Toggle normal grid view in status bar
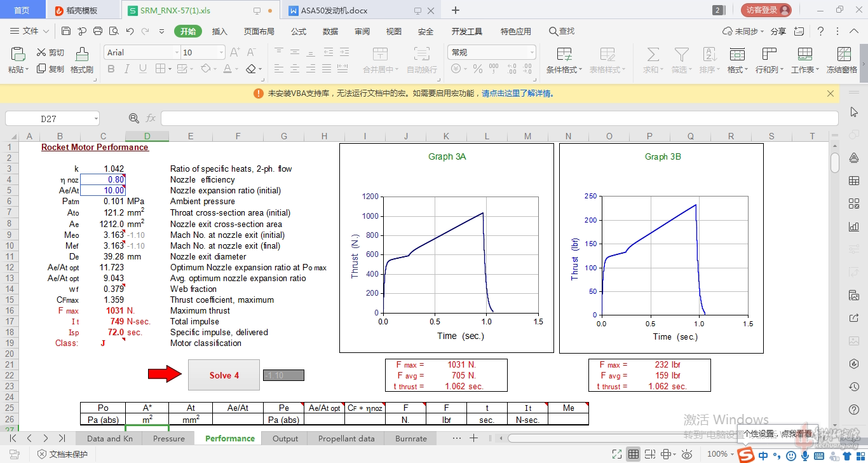Screen dimensions: 868x463 click(x=634, y=454)
